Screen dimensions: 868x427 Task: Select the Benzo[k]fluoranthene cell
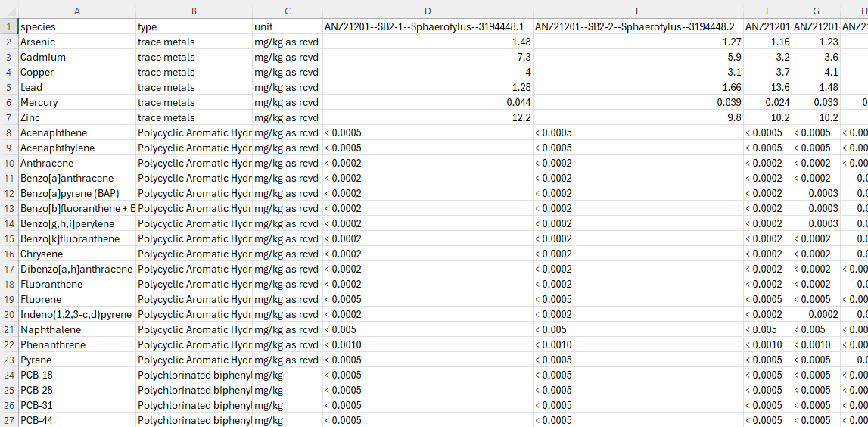tap(77, 238)
